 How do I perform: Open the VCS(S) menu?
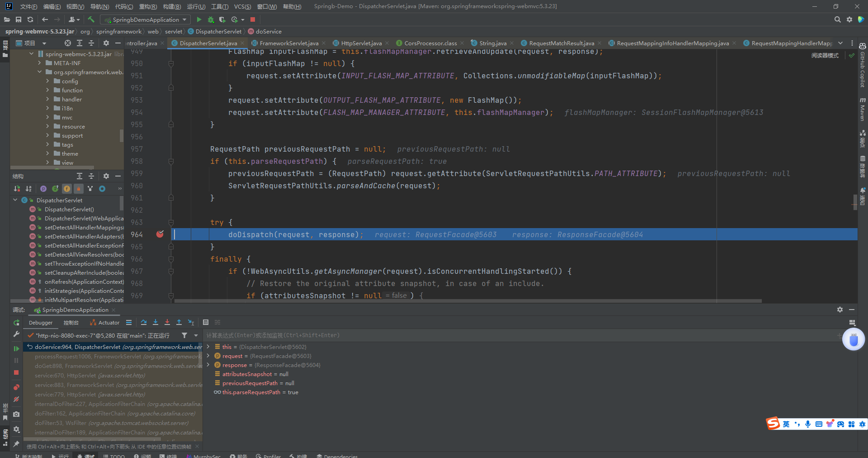[x=242, y=6]
